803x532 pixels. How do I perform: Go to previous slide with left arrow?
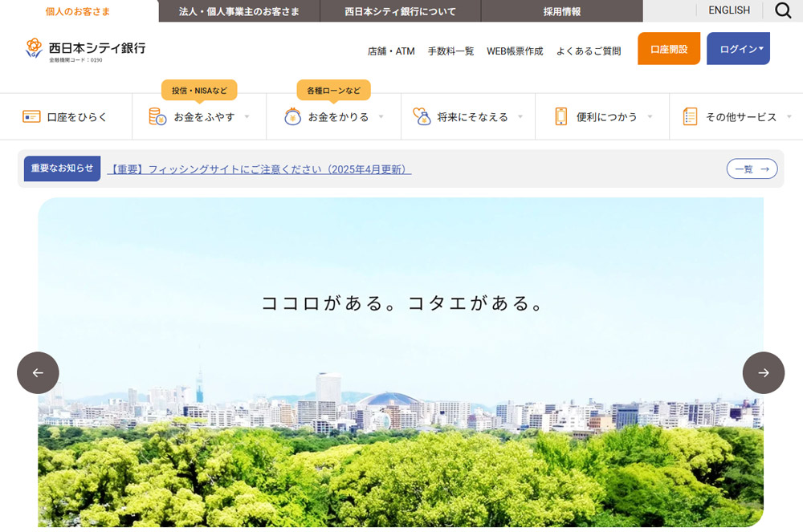coord(38,372)
